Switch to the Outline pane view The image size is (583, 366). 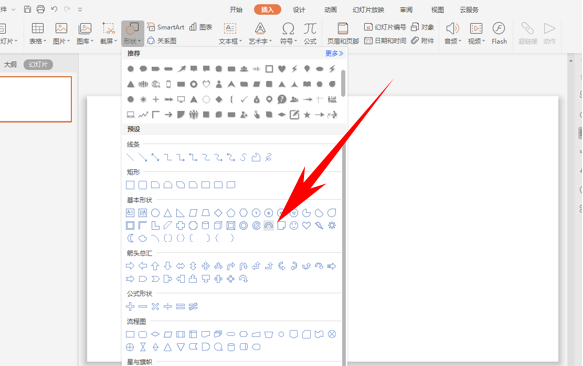[10, 65]
